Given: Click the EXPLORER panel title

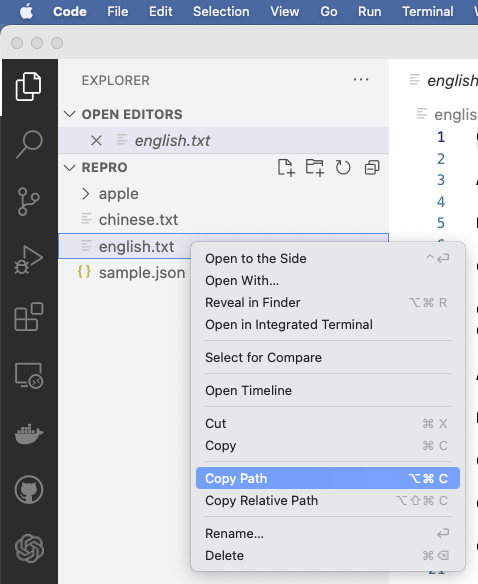Looking at the screenshot, I should pyautogui.click(x=115, y=80).
